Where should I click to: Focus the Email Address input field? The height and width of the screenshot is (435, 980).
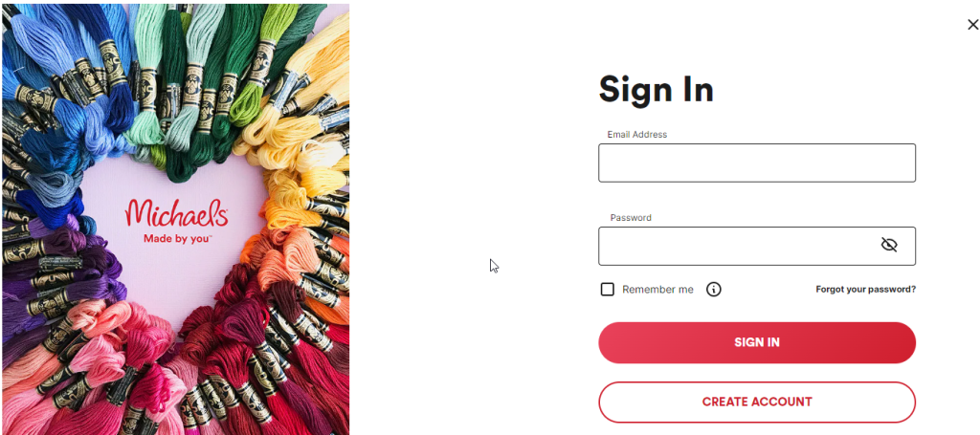point(756,163)
